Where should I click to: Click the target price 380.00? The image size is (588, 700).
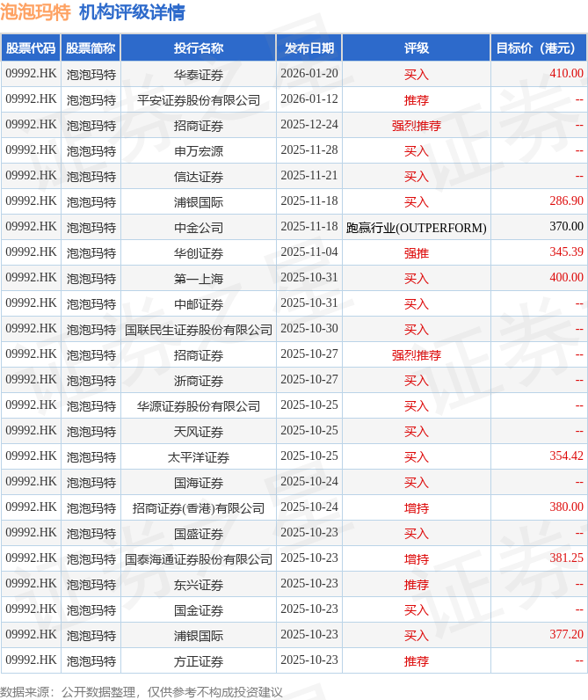click(x=566, y=507)
